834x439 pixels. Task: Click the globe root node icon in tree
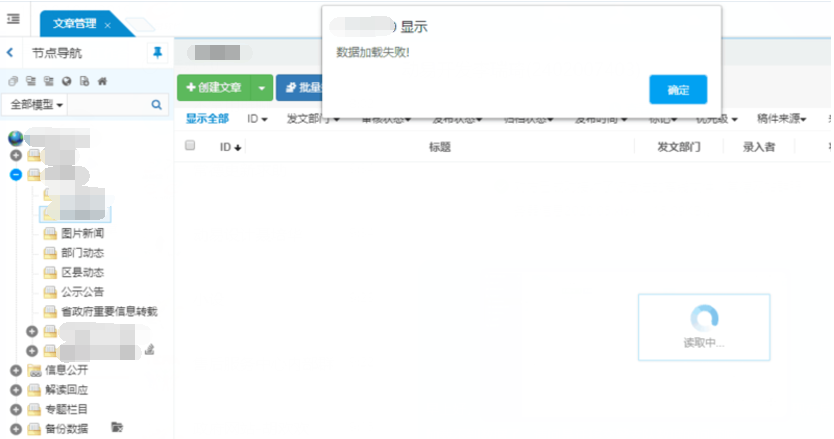point(15,138)
